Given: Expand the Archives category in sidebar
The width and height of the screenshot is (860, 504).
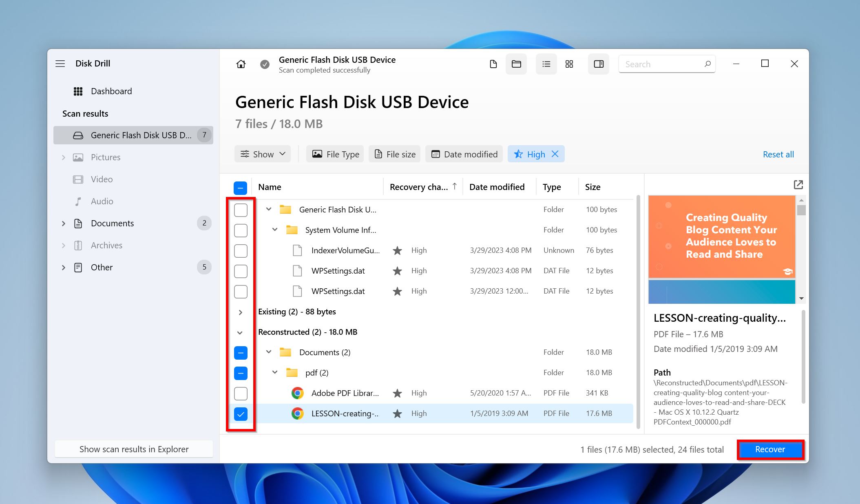Looking at the screenshot, I should [65, 245].
